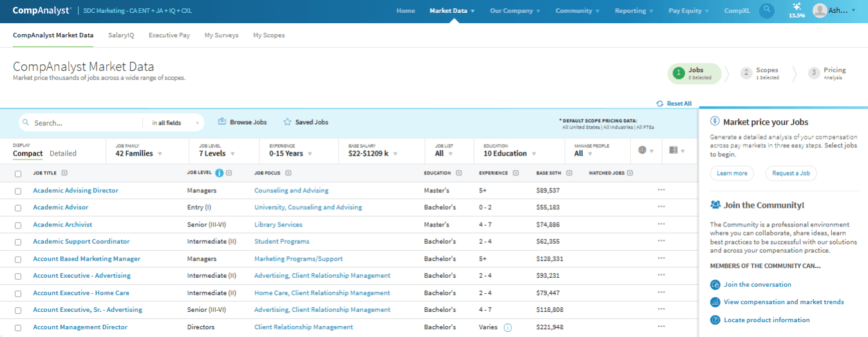Check the Account Based Marketing Manager checkbox
The image size is (868, 337).
point(18,259)
